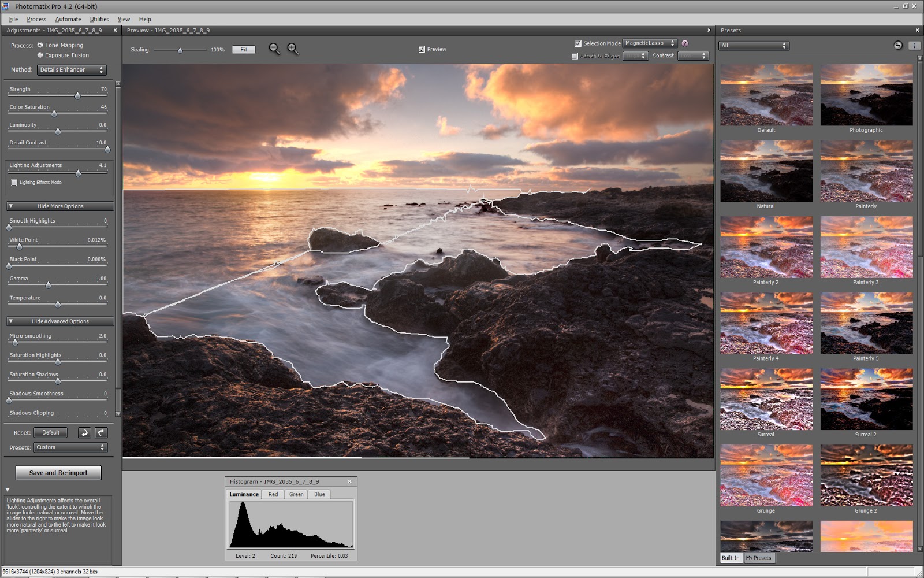The width and height of the screenshot is (924, 578).
Task: Enable Lighting Effects Mode checkbox
Action: point(14,183)
